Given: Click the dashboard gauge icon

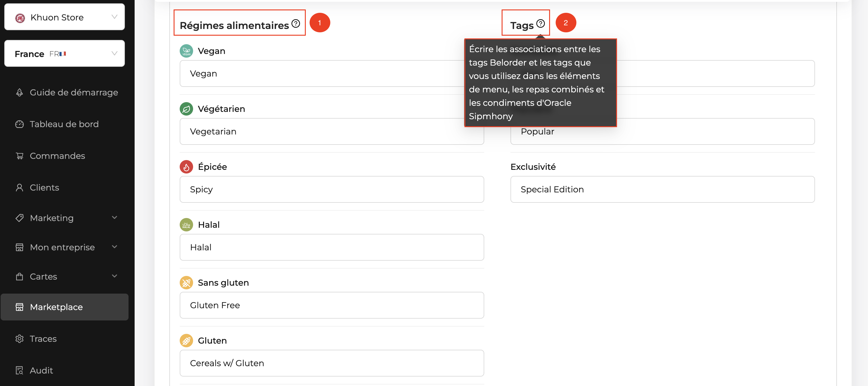Looking at the screenshot, I should tap(19, 124).
